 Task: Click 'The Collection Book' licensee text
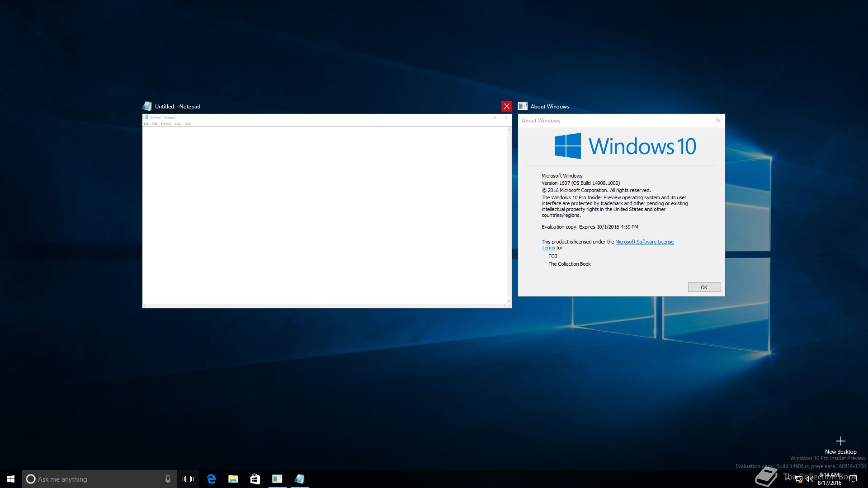(570, 264)
